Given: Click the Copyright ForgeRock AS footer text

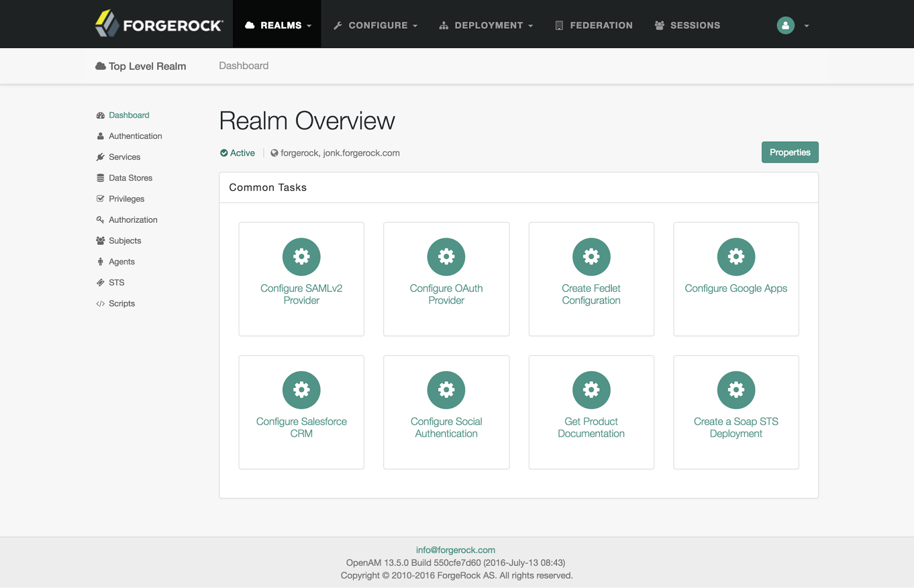Looking at the screenshot, I should coord(457,575).
